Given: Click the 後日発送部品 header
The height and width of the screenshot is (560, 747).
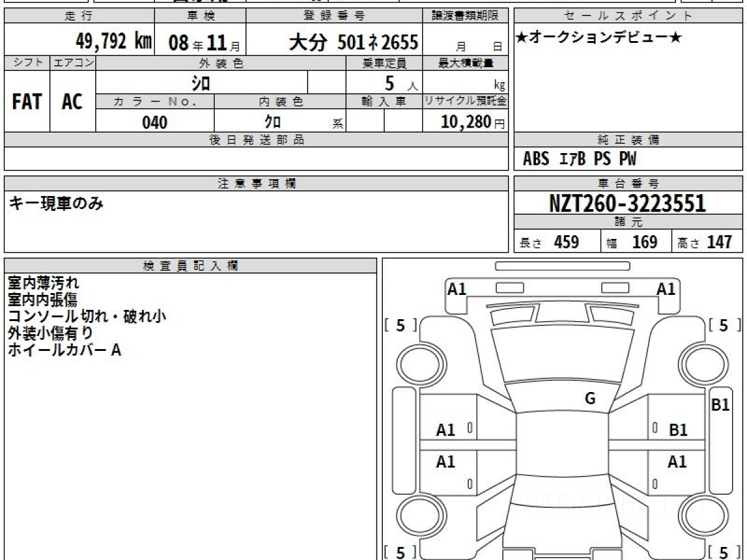Looking at the screenshot, I should coord(256,140).
